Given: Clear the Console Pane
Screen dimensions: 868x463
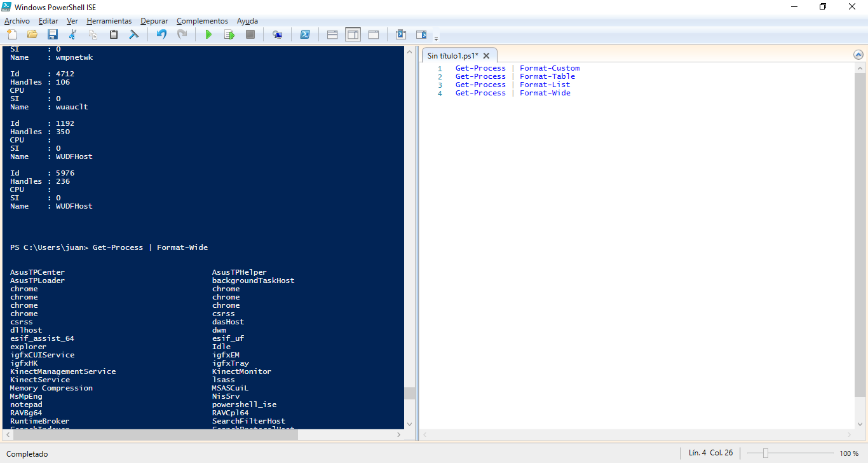Looking at the screenshot, I should (x=134, y=34).
